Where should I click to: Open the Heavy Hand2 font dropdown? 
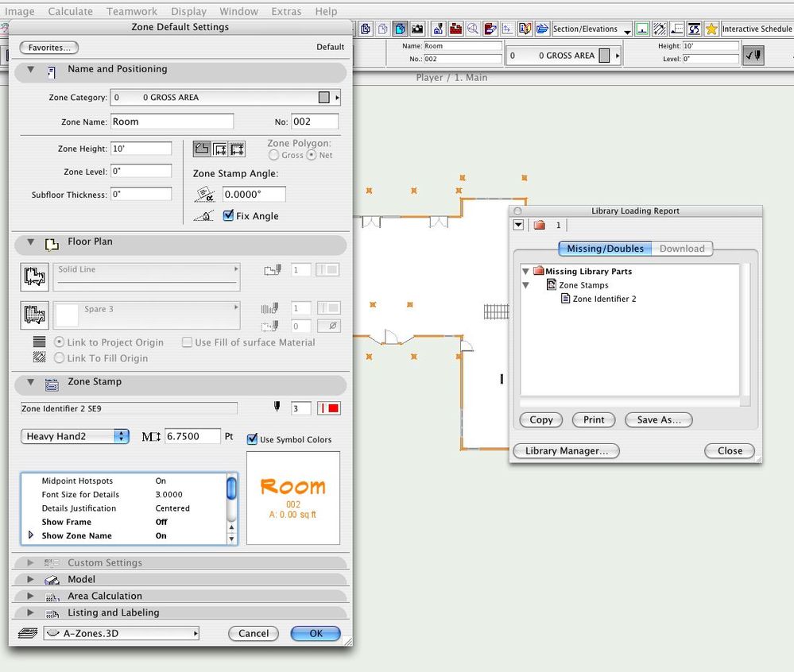pos(75,436)
